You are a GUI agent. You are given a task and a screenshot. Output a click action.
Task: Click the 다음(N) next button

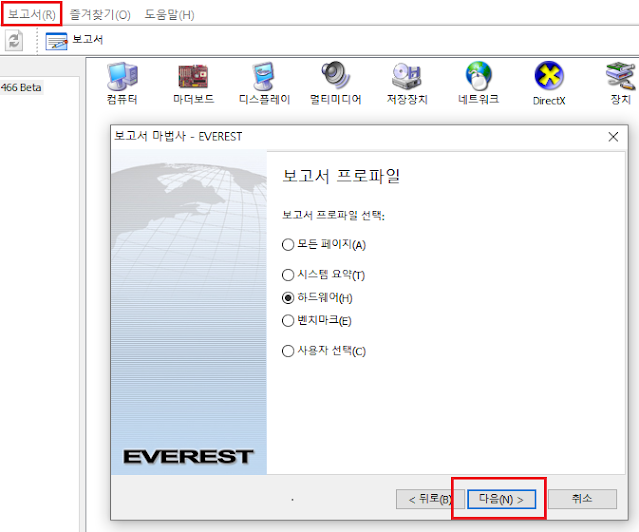(x=501, y=499)
